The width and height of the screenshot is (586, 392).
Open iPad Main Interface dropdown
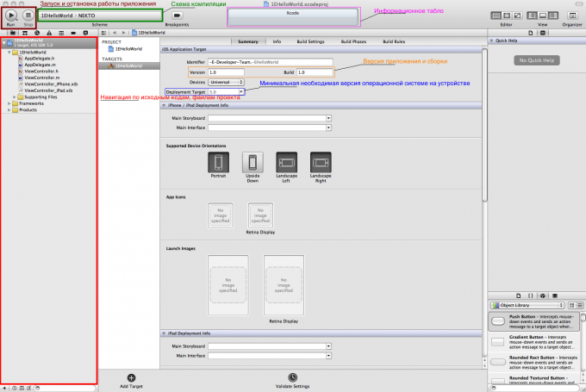tap(328, 356)
